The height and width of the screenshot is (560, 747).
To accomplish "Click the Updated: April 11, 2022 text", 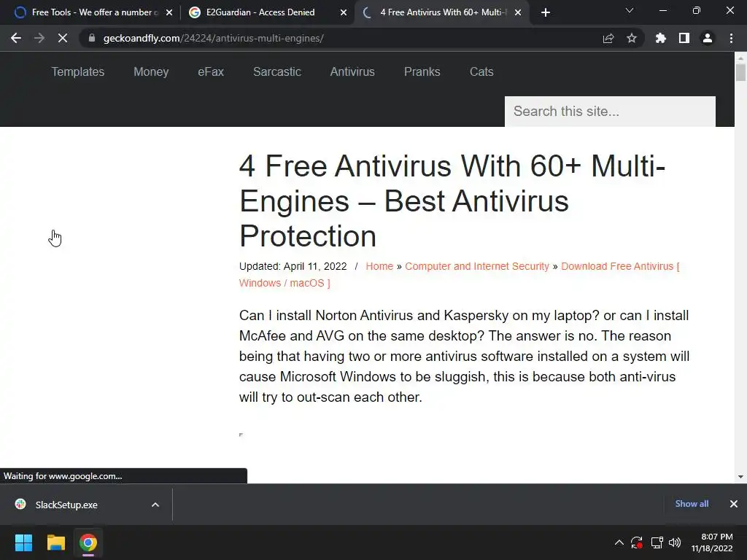I will (x=293, y=266).
